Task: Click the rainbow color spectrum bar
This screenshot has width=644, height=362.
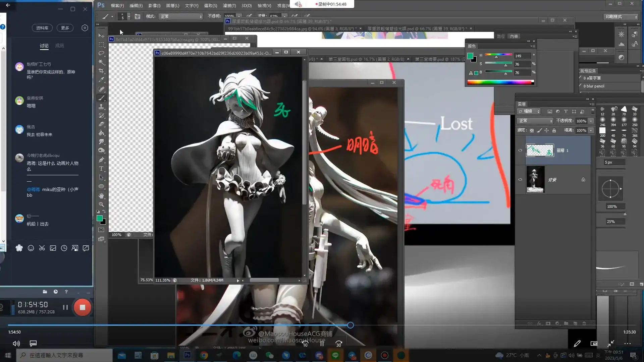Action: coord(500,82)
